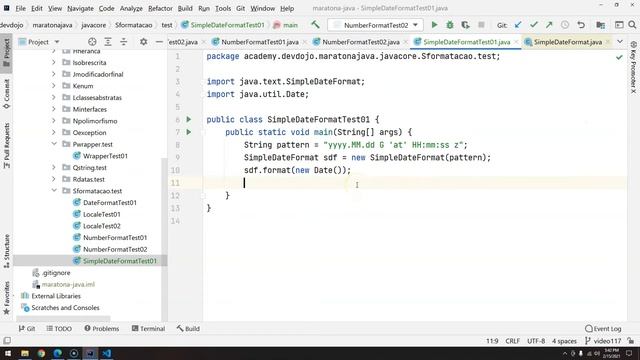Run class from gutter arrow on line 6
640x360 pixels.
click(189, 119)
